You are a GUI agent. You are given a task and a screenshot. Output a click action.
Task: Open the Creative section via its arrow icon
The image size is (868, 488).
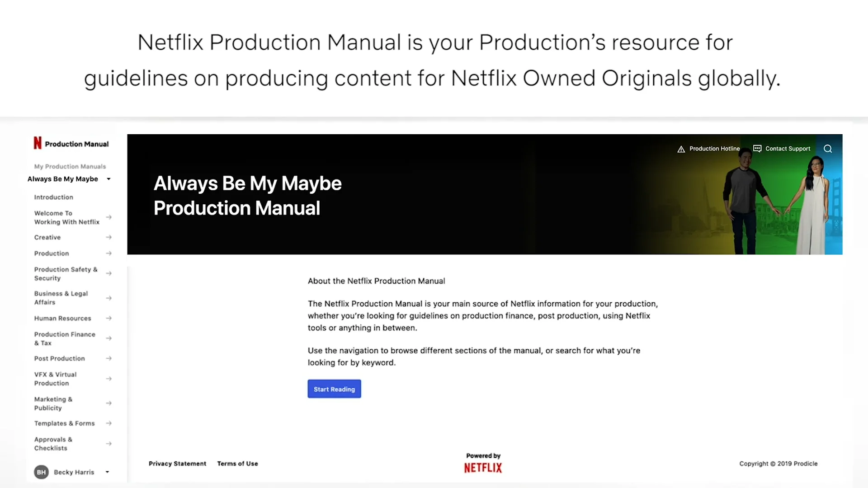click(x=108, y=237)
